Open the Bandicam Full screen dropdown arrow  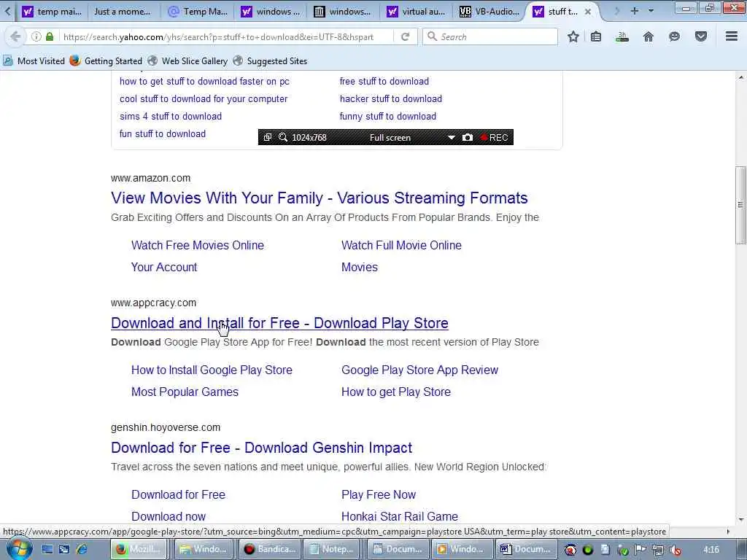[451, 138]
